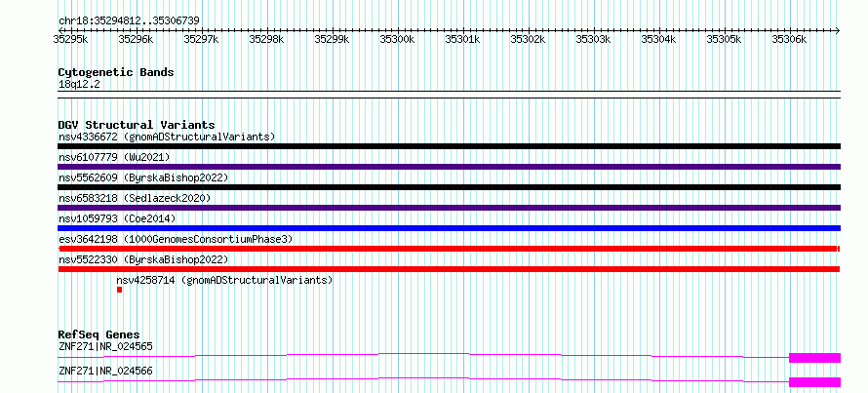Open variant nsv5522330 (ByrskaBishop2022) label
This screenshot has height=393, width=868.
point(142,259)
